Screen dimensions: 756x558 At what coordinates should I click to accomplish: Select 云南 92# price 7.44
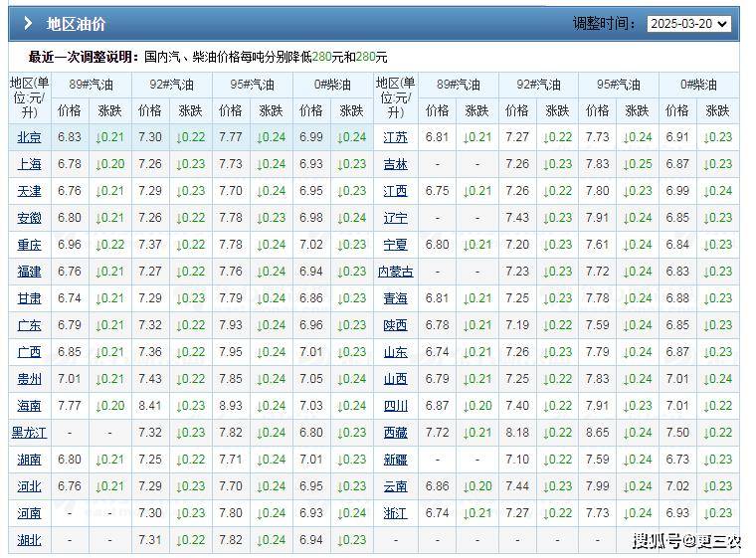click(x=517, y=486)
